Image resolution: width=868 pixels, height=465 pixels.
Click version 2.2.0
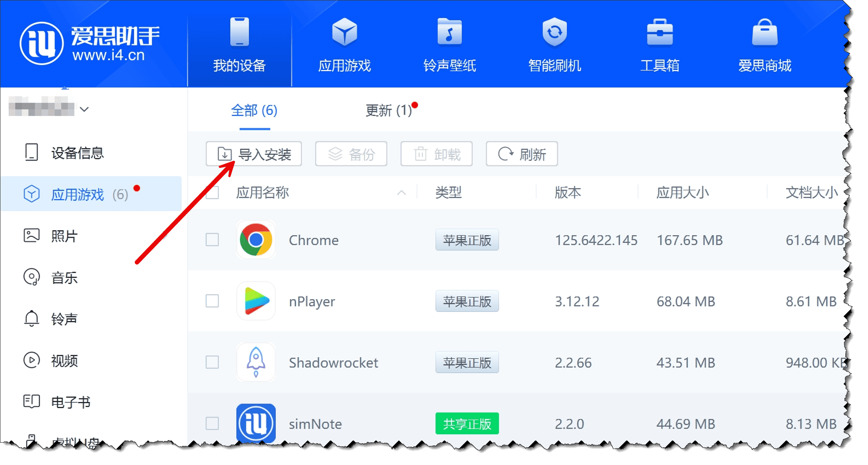tap(570, 424)
